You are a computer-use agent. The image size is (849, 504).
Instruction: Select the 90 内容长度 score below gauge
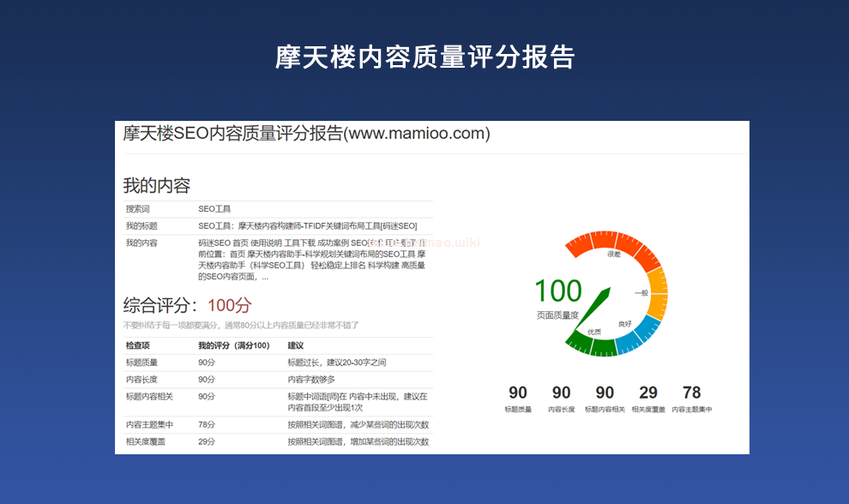tap(562, 393)
